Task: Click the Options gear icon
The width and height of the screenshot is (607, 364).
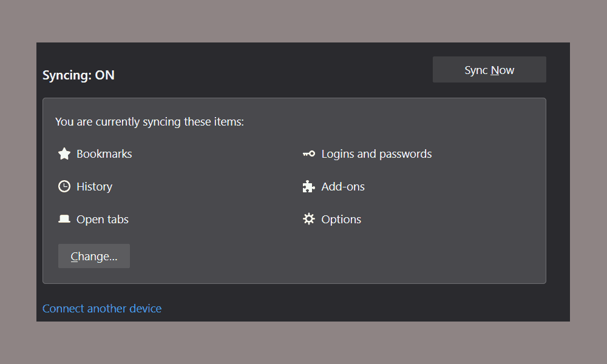Action: [x=309, y=219]
